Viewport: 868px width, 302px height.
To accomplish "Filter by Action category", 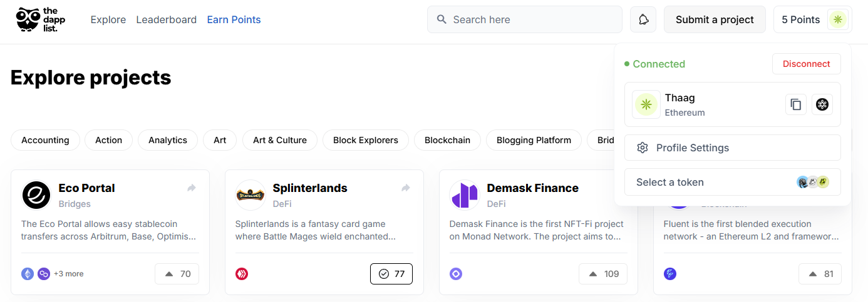I will (109, 140).
